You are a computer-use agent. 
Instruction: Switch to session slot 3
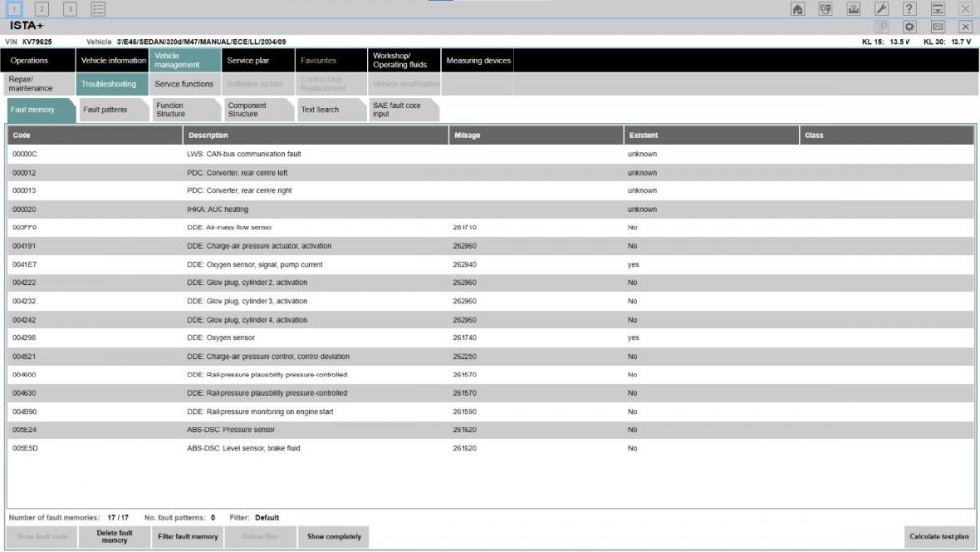pos(70,9)
